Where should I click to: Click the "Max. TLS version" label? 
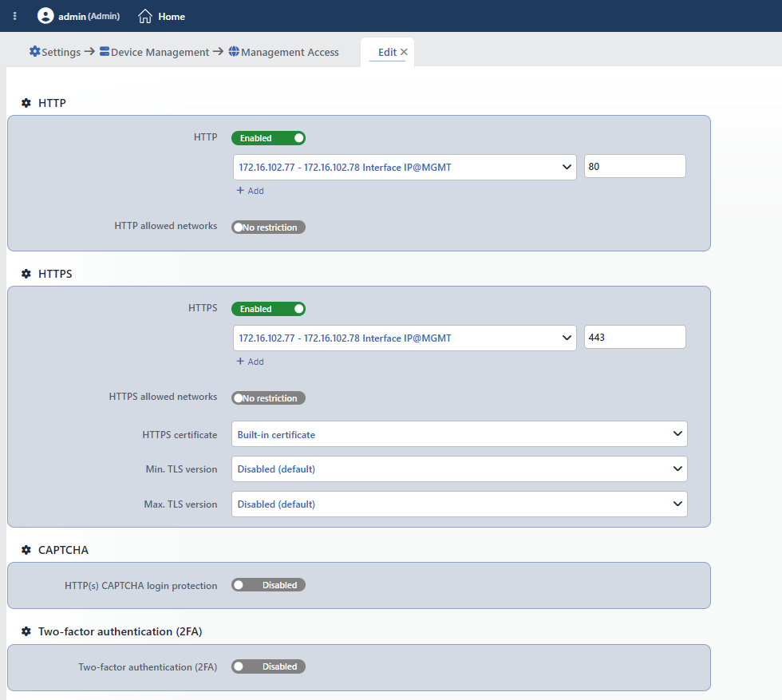pyautogui.click(x=180, y=504)
